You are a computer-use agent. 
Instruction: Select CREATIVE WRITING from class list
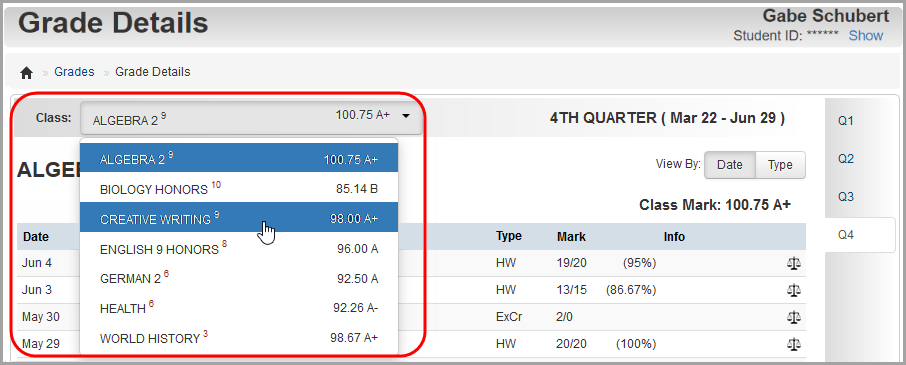click(239, 218)
